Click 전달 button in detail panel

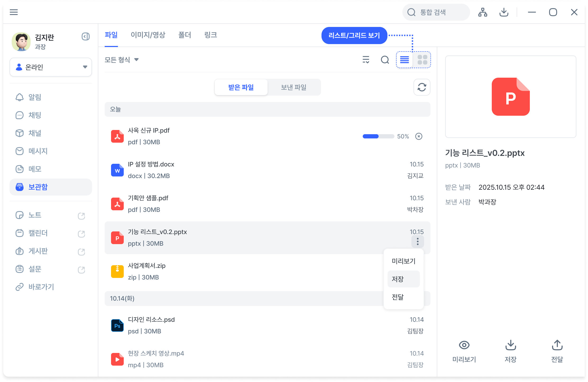click(557, 351)
